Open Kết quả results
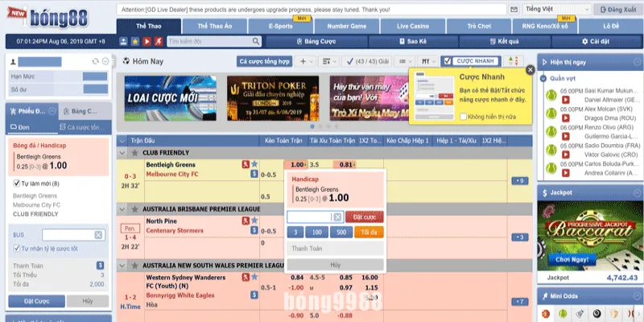 tap(505, 42)
